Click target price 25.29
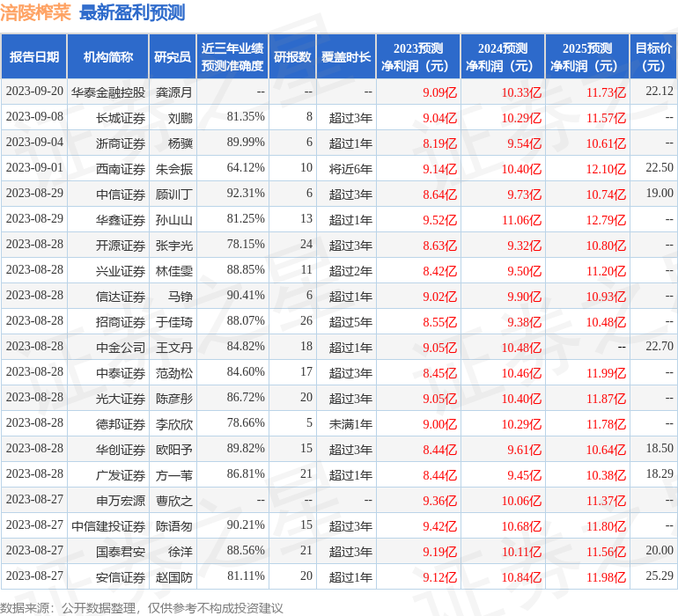 pyautogui.click(x=660, y=576)
